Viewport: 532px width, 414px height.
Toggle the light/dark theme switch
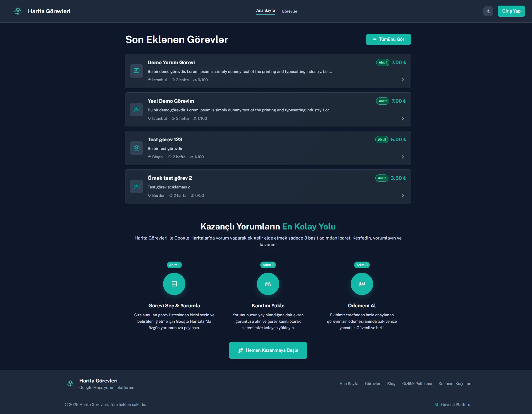click(x=488, y=11)
